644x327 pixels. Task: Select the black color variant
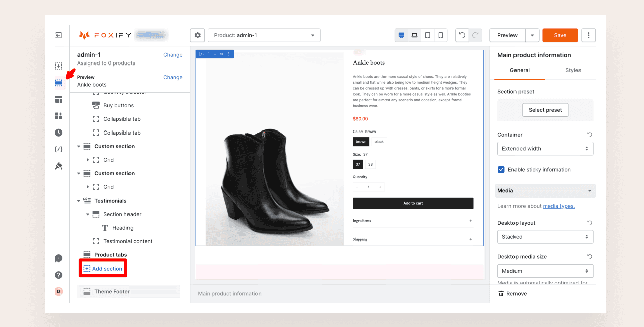[x=379, y=142]
